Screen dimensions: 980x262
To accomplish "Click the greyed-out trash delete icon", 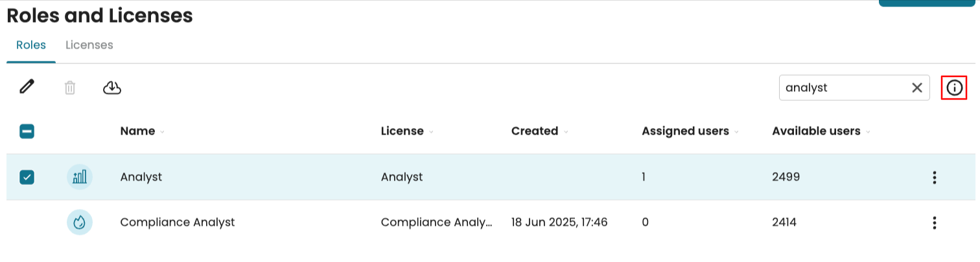I will 70,88.
